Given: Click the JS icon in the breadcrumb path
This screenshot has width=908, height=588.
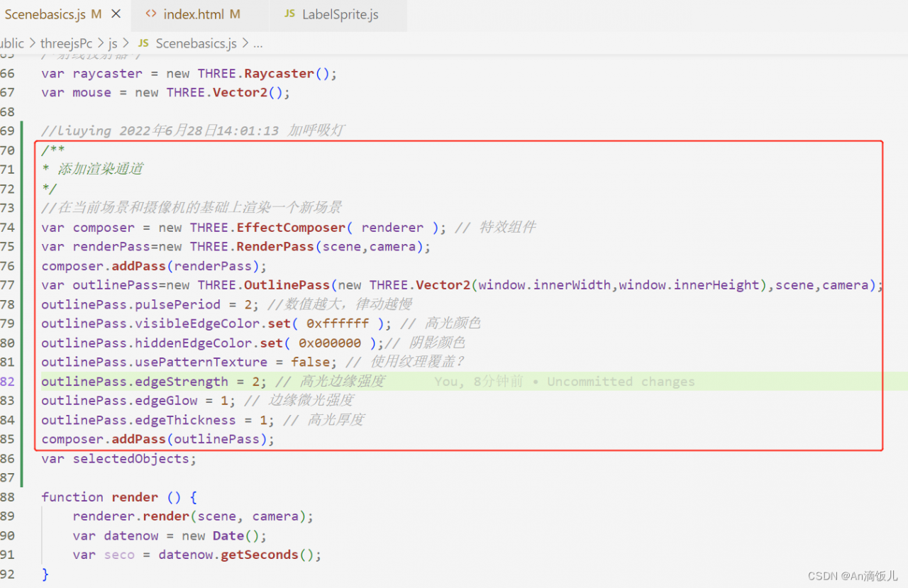Looking at the screenshot, I should pos(143,43).
